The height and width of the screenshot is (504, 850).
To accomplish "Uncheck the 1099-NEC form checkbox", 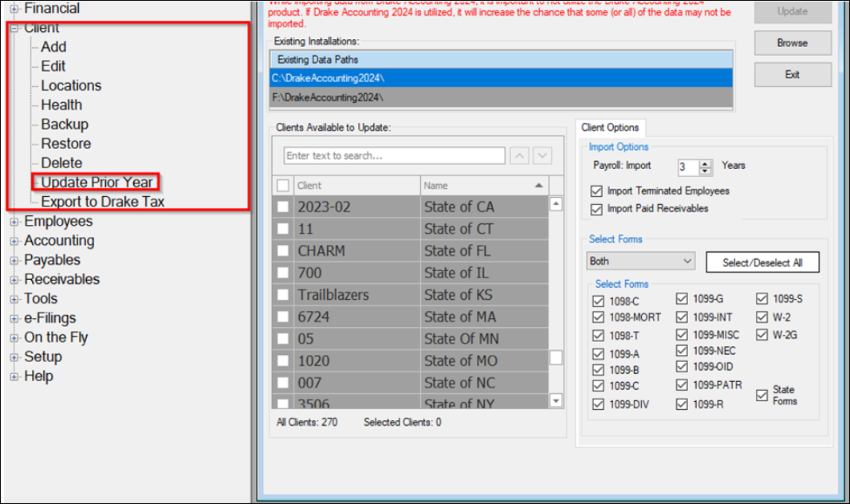I will coord(682,351).
